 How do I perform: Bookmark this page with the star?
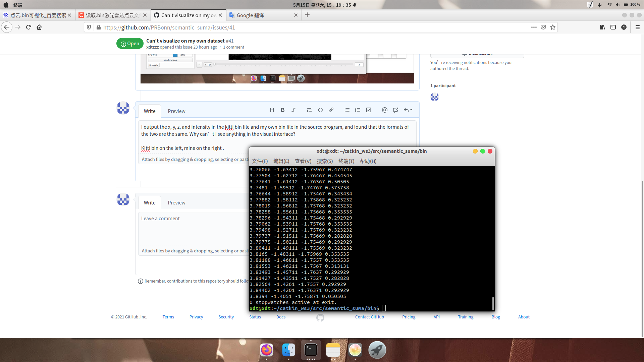[x=553, y=27]
